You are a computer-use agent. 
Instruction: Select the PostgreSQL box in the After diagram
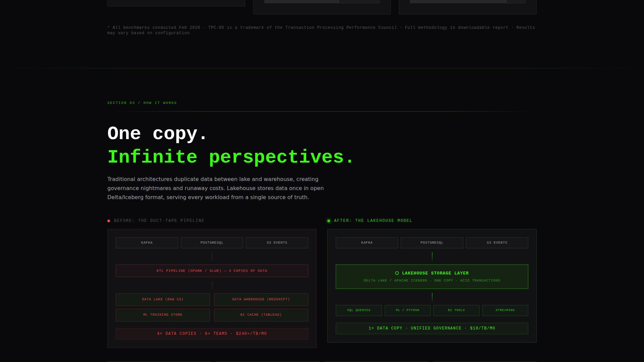[432, 243]
